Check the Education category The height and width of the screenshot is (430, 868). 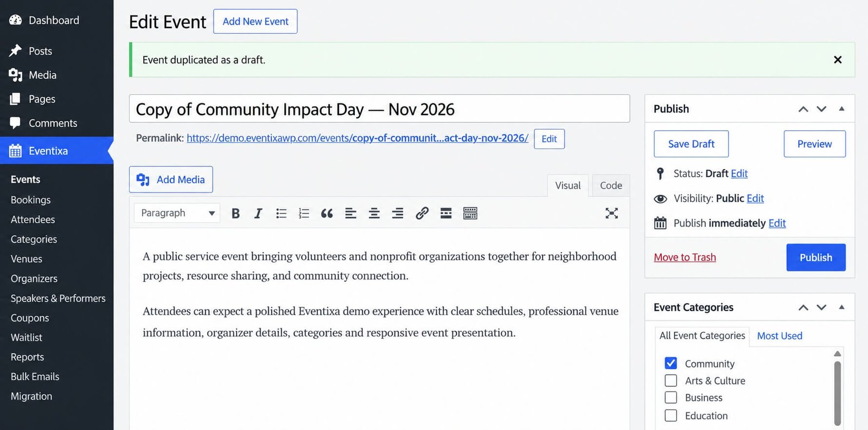[671, 415]
